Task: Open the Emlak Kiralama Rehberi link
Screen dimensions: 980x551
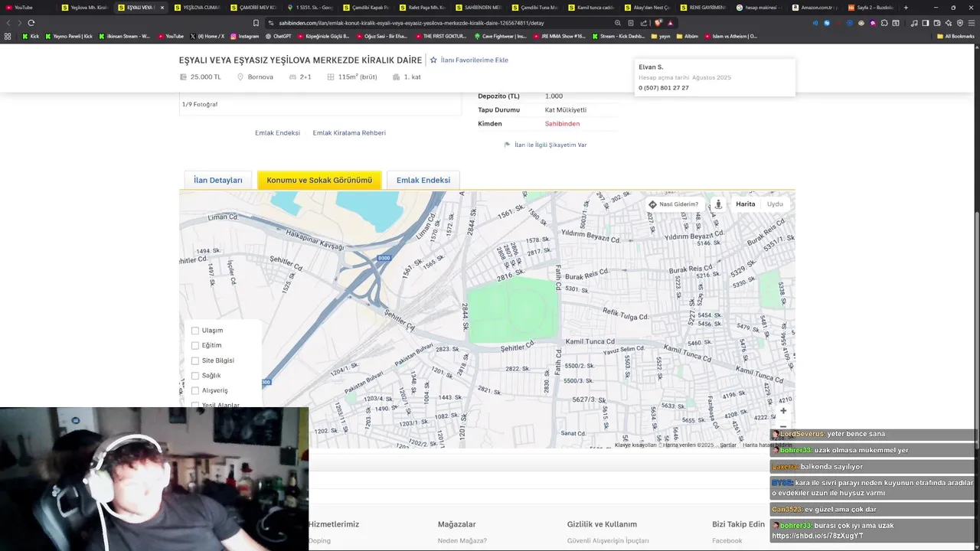Action: 349,133
